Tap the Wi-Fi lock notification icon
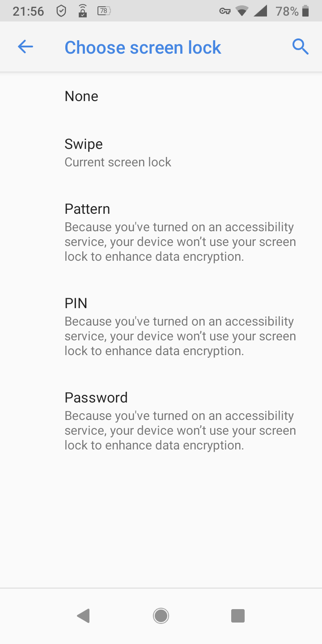Screen dimensions: 322x644 83,11
